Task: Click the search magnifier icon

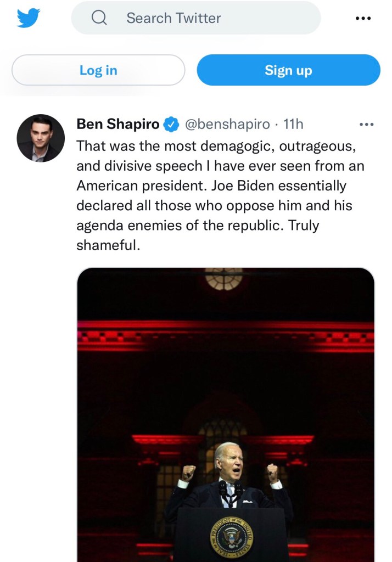Action: click(99, 18)
